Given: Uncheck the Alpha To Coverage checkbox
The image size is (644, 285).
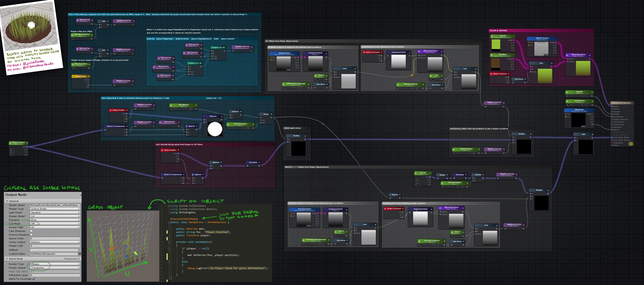Looking at the screenshot, I should 33,279.
